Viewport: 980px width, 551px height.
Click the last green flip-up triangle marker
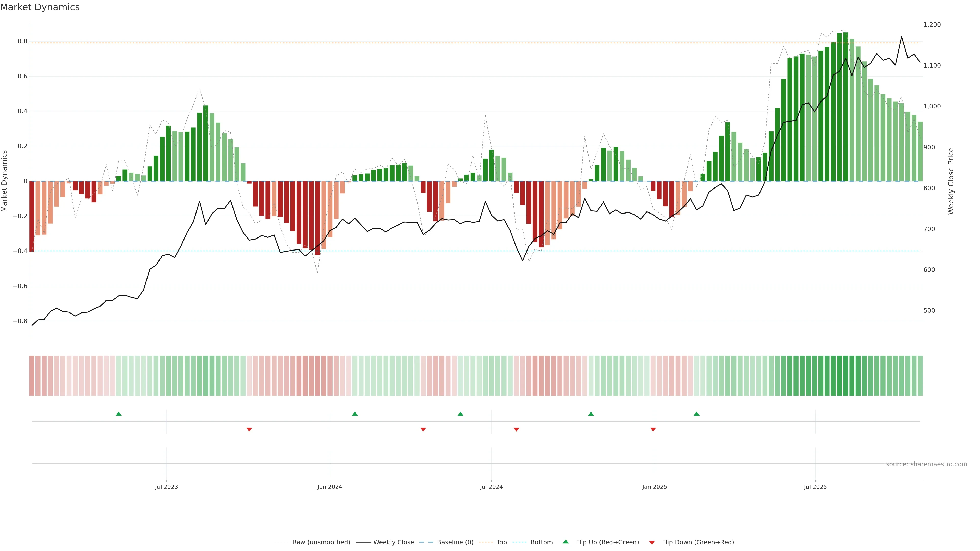[x=696, y=414]
